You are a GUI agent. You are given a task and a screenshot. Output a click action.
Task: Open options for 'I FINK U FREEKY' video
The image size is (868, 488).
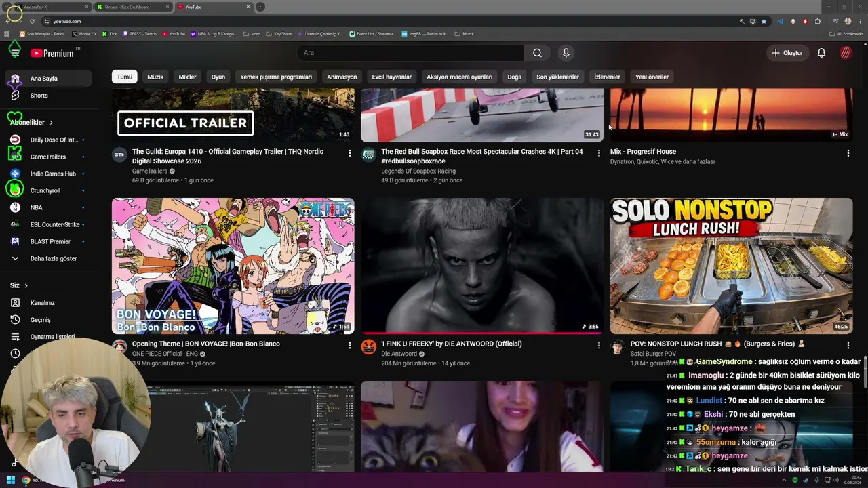coord(599,346)
